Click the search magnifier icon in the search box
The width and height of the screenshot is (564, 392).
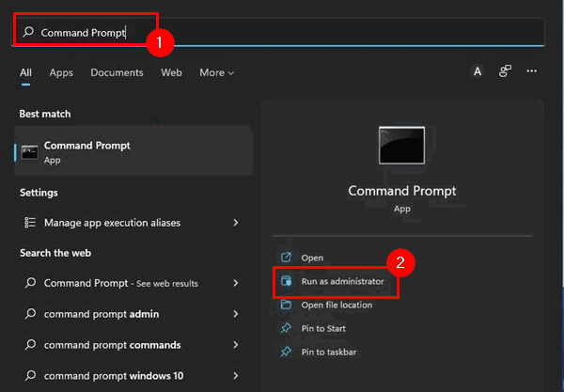28,32
